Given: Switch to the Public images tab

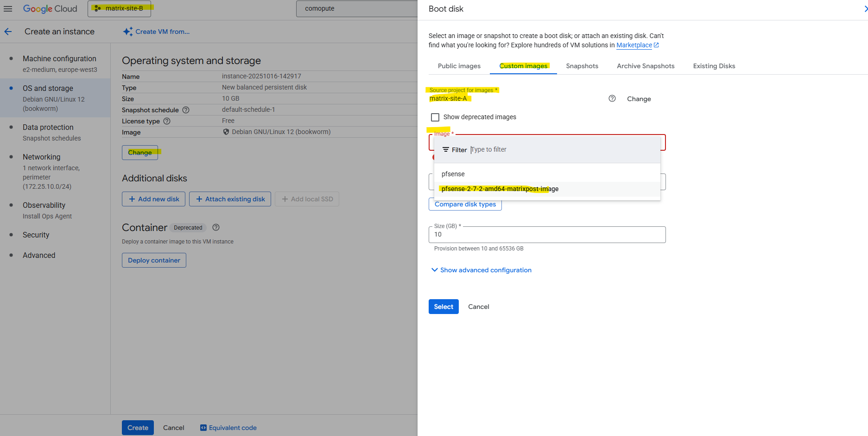Looking at the screenshot, I should tap(459, 66).
